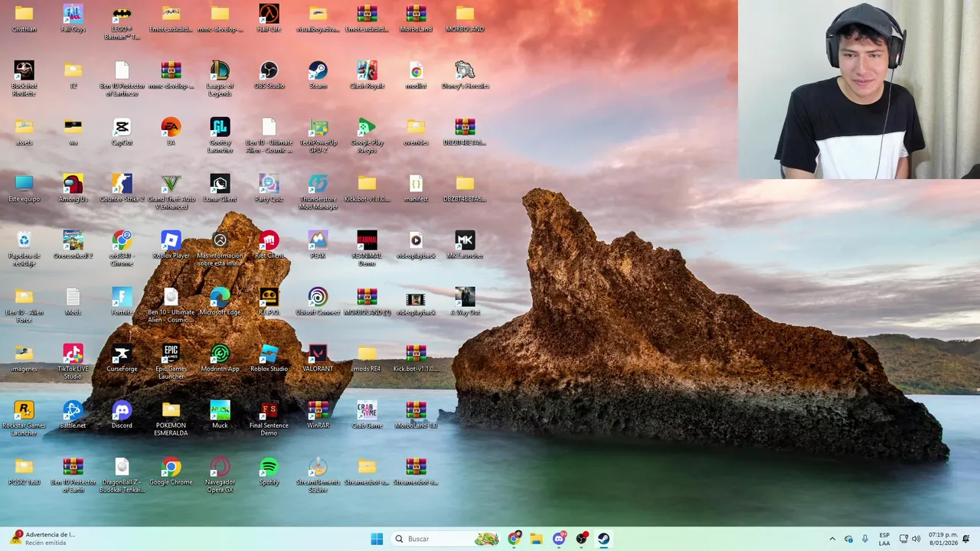Select the R.E.P.O. game icon

point(269,302)
